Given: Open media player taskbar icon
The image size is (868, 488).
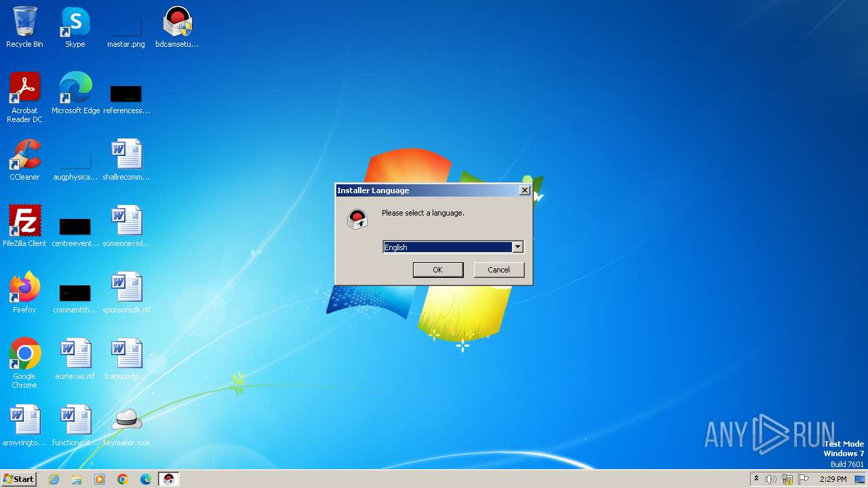Looking at the screenshot, I should tap(100, 479).
